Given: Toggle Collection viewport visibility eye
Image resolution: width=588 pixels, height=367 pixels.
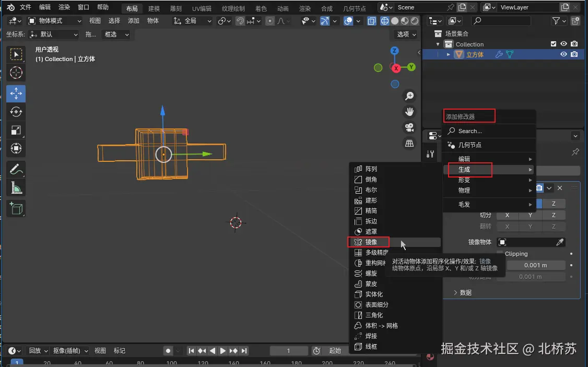Looking at the screenshot, I should pyautogui.click(x=563, y=44).
